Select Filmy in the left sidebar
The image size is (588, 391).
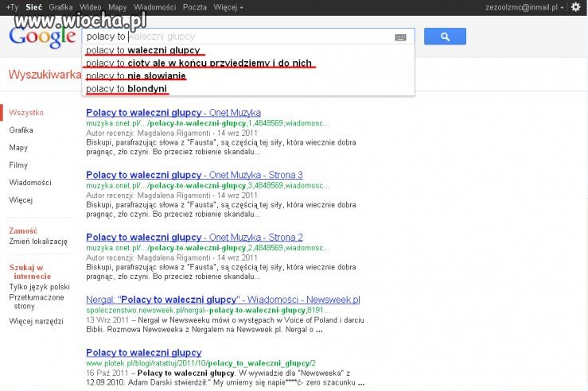coord(18,165)
